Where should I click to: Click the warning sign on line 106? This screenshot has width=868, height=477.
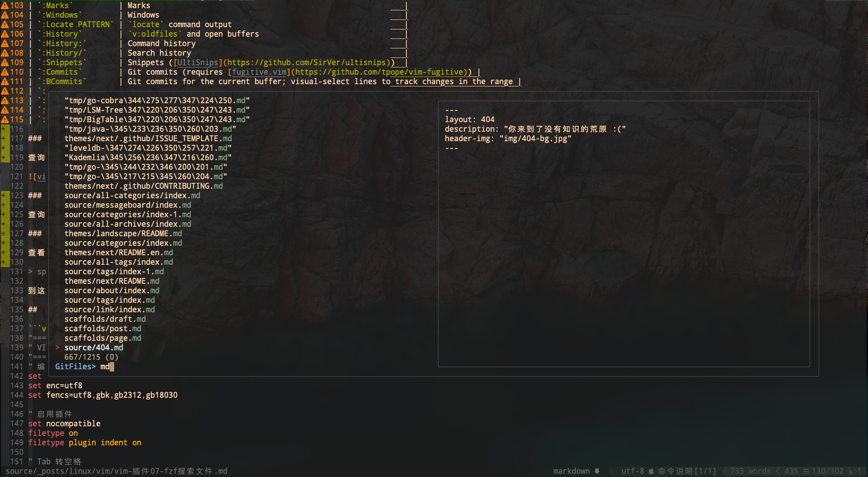point(5,34)
